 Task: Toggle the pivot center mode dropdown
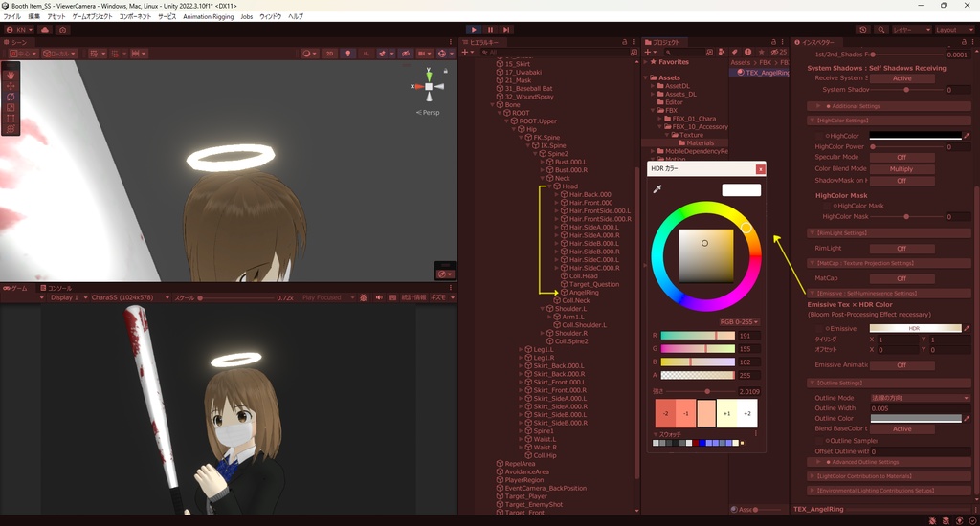click(23, 54)
